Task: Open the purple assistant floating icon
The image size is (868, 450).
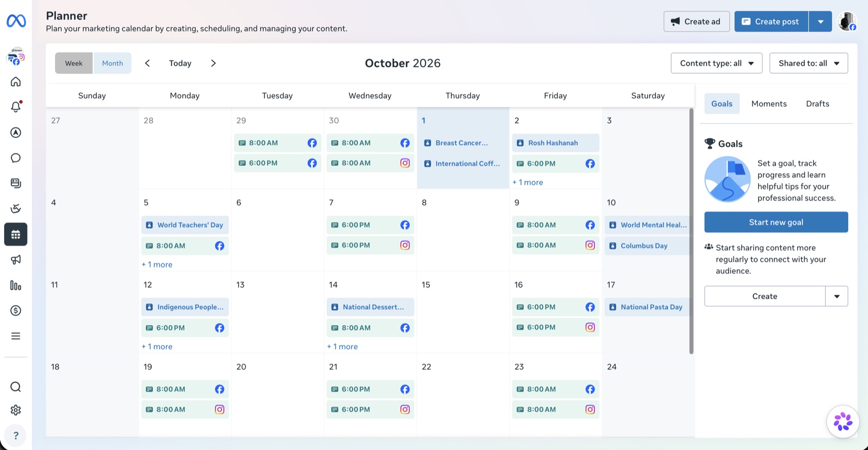Action: point(842,422)
